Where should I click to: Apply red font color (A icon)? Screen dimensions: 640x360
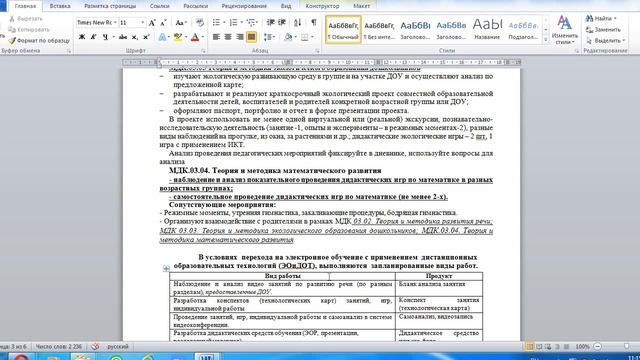point(195,37)
